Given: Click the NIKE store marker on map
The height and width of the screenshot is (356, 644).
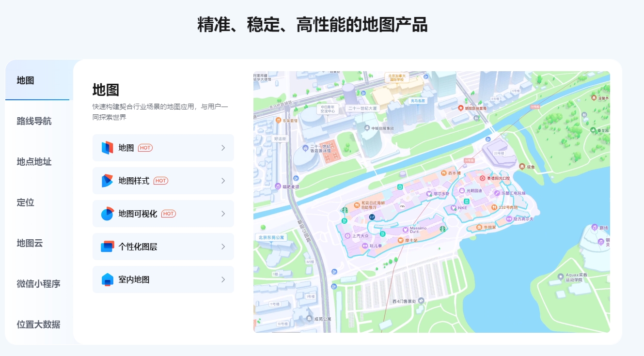Looking at the screenshot, I should pos(454,208).
